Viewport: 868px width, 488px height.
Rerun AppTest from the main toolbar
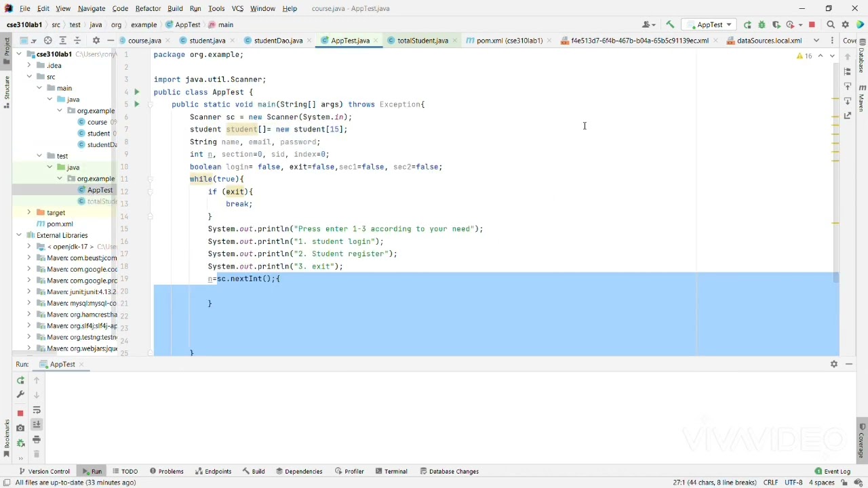point(747,24)
